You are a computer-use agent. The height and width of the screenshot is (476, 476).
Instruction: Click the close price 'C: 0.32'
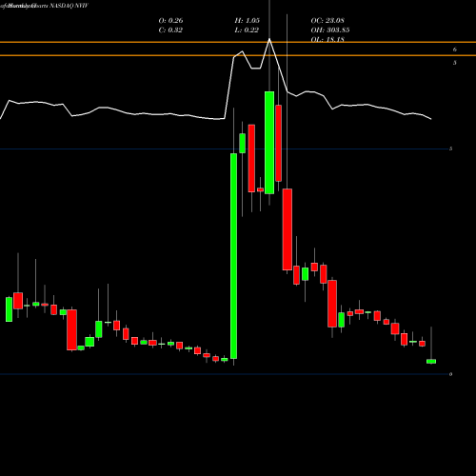tap(170, 30)
